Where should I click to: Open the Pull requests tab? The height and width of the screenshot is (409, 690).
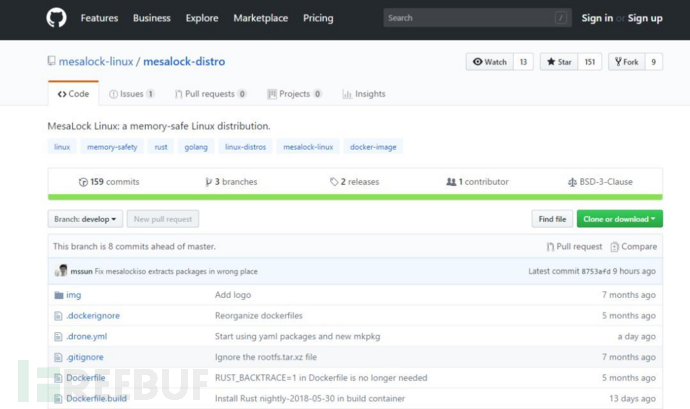[x=210, y=94]
